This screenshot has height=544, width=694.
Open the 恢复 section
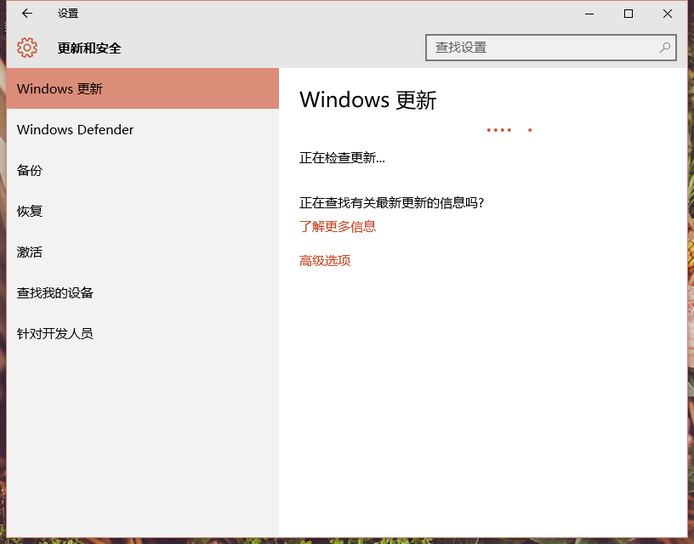tap(30, 212)
